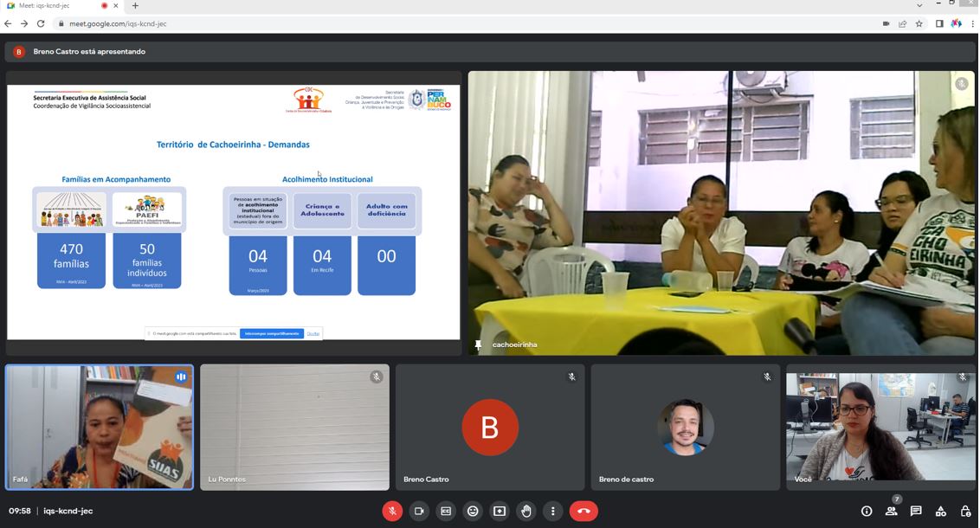980x528 pixels.
Task: Click Fafá's participant video tile
Action: click(100, 428)
